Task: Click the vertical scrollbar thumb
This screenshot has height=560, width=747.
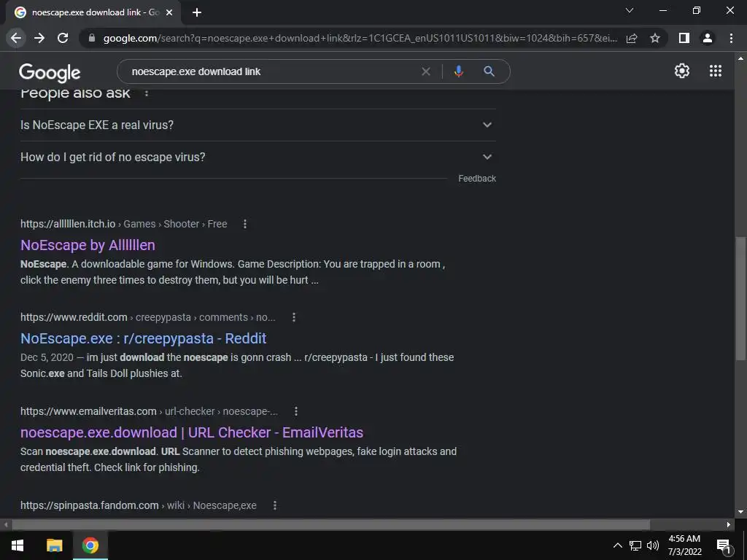Action: point(740,298)
